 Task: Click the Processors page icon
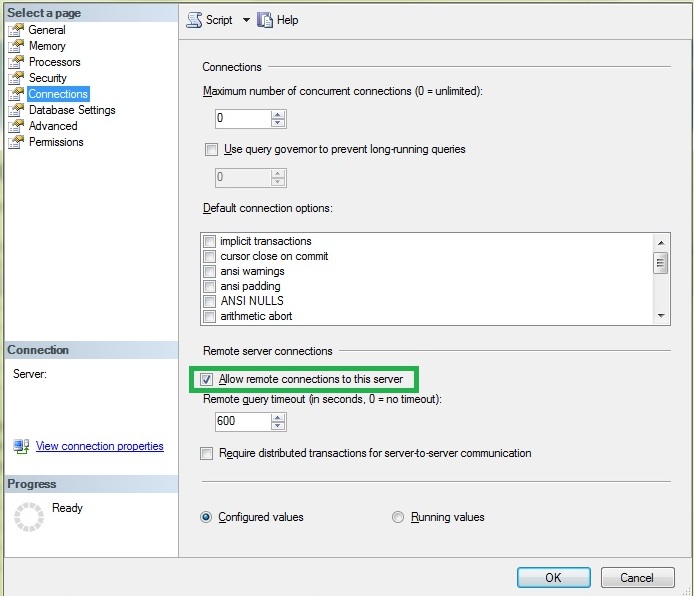point(16,62)
